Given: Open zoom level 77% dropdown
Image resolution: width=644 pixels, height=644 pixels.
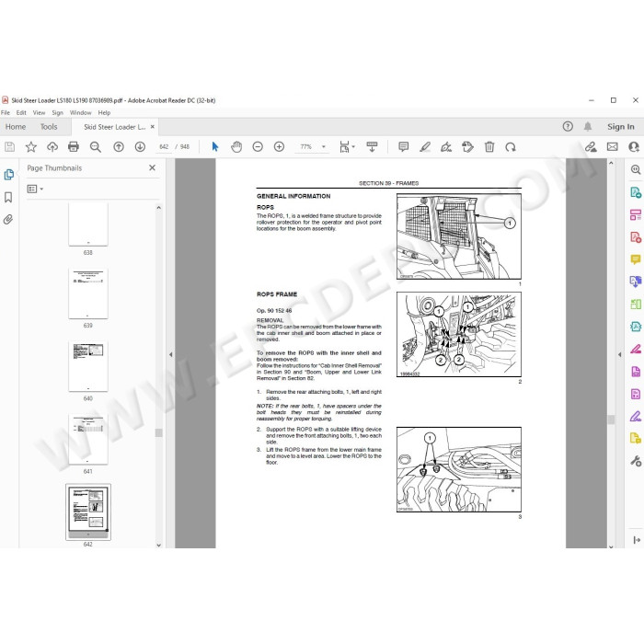Looking at the screenshot, I should click(x=324, y=146).
